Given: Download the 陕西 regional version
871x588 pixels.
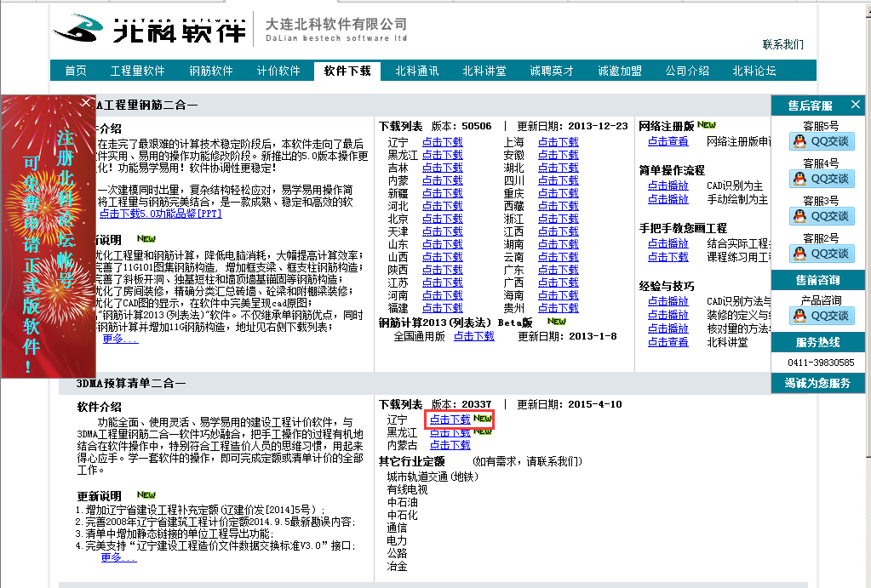Looking at the screenshot, I should [x=442, y=270].
